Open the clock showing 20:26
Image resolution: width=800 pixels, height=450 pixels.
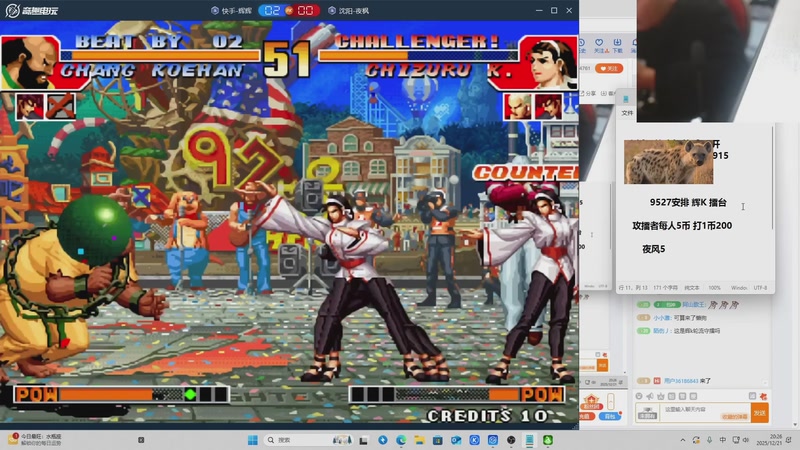[769, 440]
